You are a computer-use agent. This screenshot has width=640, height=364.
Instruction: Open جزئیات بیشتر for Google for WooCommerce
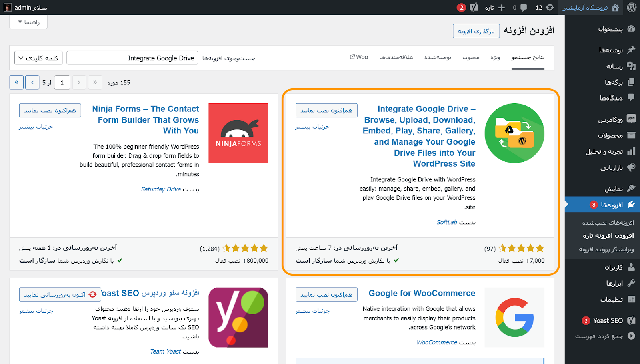[312, 311]
